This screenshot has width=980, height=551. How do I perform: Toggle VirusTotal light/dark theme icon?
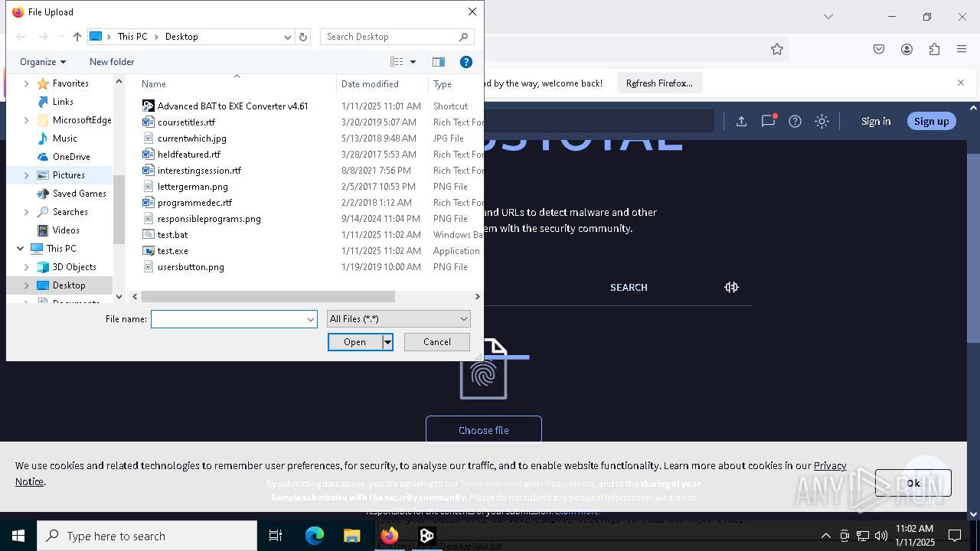click(822, 121)
